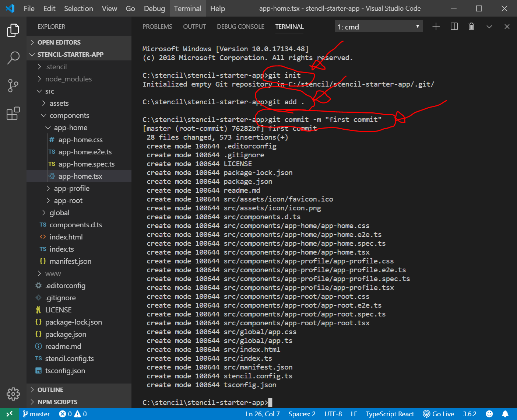Image resolution: width=517 pixels, height=420 pixels.
Task: Toggle panel size with chevron icon
Action: point(489,27)
